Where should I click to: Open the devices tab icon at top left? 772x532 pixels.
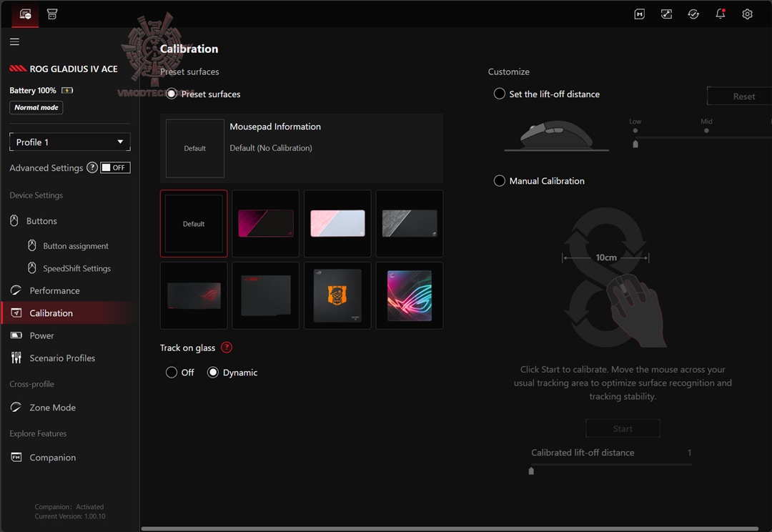pyautogui.click(x=25, y=14)
